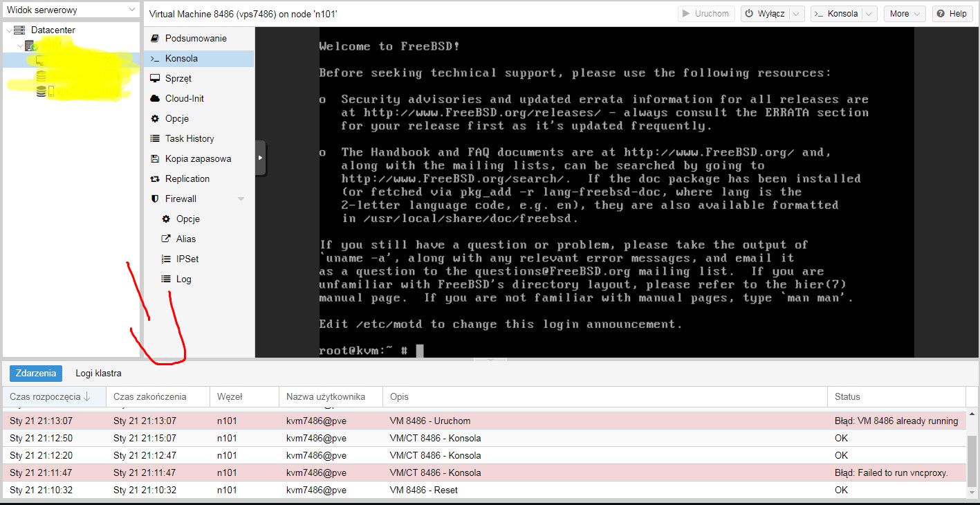
Task: Expand the Wyłącz shutdown dropdown arrow
Action: 797,14
